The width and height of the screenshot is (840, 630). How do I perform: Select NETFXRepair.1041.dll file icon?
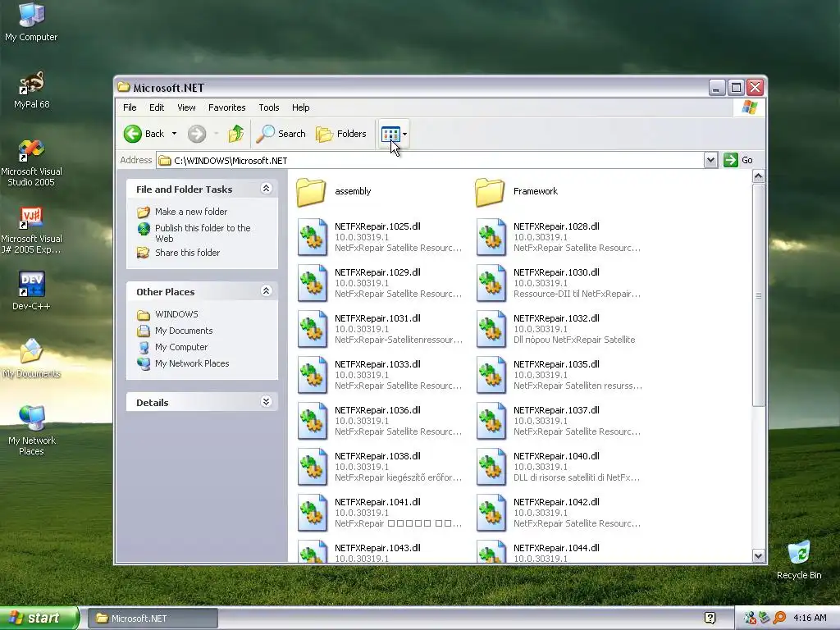pyautogui.click(x=313, y=514)
